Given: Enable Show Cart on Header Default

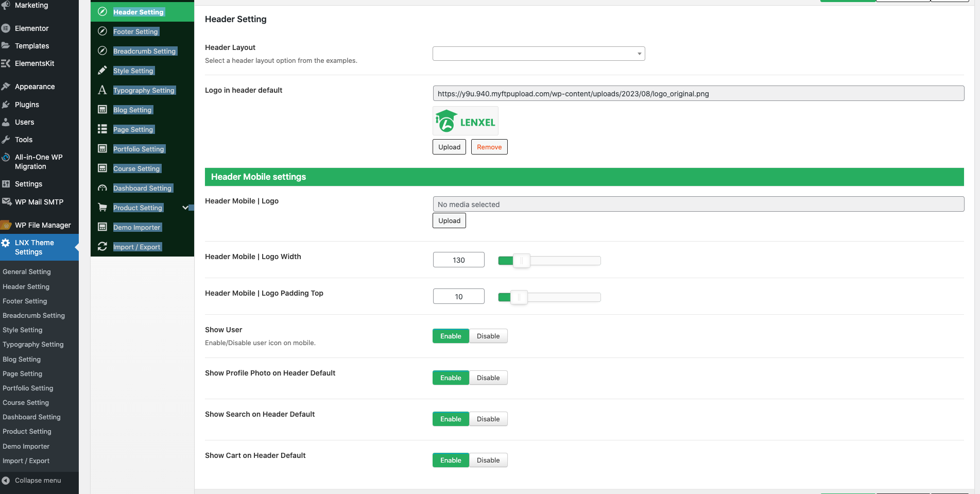Looking at the screenshot, I should (x=451, y=460).
